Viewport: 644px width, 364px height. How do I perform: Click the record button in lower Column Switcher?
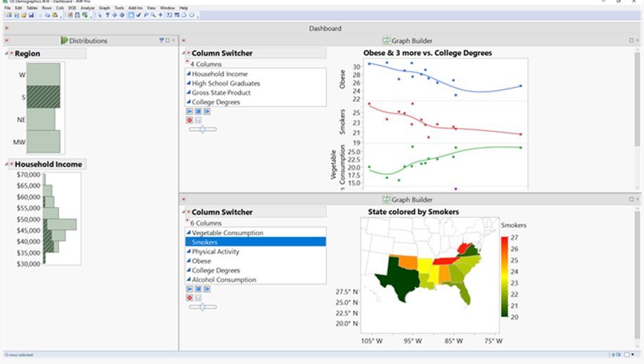[x=190, y=298]
